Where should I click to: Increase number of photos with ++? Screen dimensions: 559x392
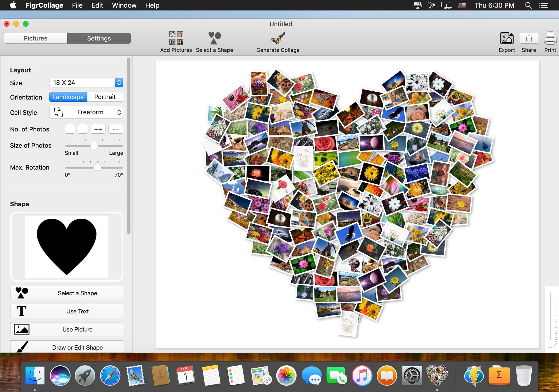click(98, 129)
